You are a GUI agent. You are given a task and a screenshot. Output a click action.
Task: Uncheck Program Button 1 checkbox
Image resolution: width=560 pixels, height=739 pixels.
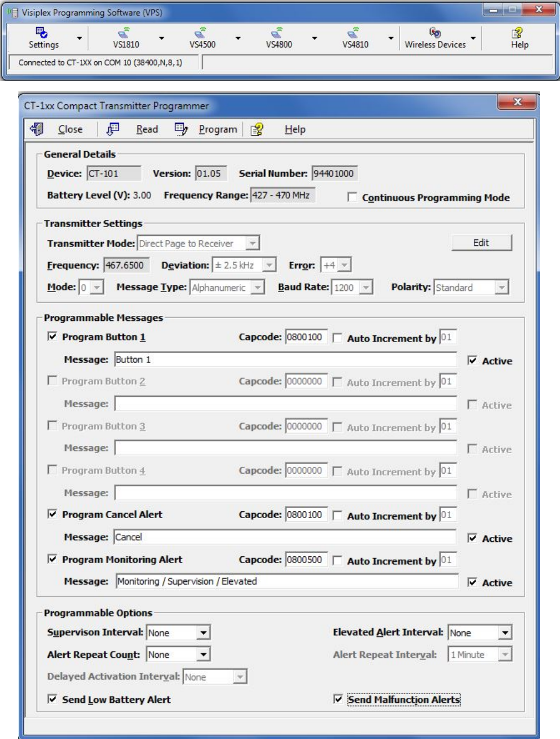point(52,336)
